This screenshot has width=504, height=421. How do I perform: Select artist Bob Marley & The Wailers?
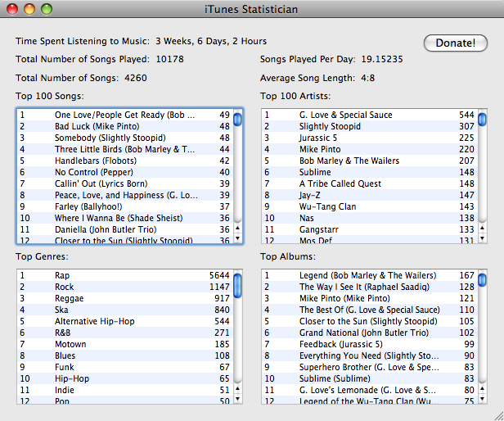coord(370,161)
